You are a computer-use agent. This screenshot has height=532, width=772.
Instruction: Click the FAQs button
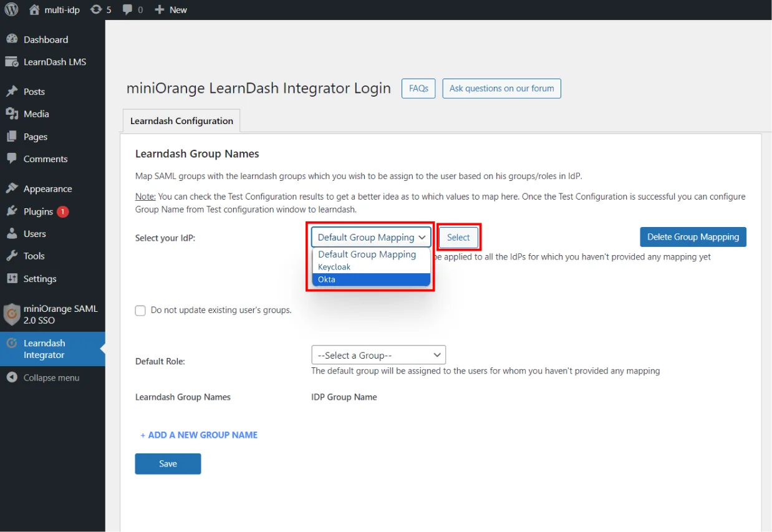coord(418,89)
